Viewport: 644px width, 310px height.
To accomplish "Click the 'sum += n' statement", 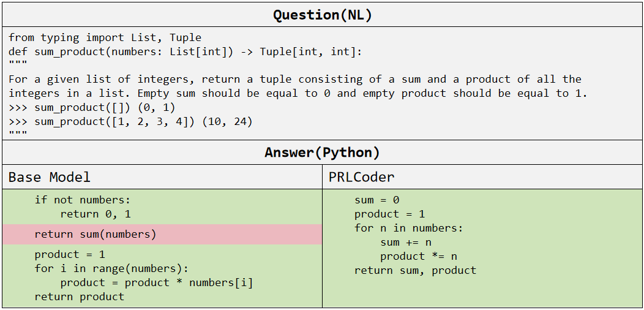I will point(406,242).
